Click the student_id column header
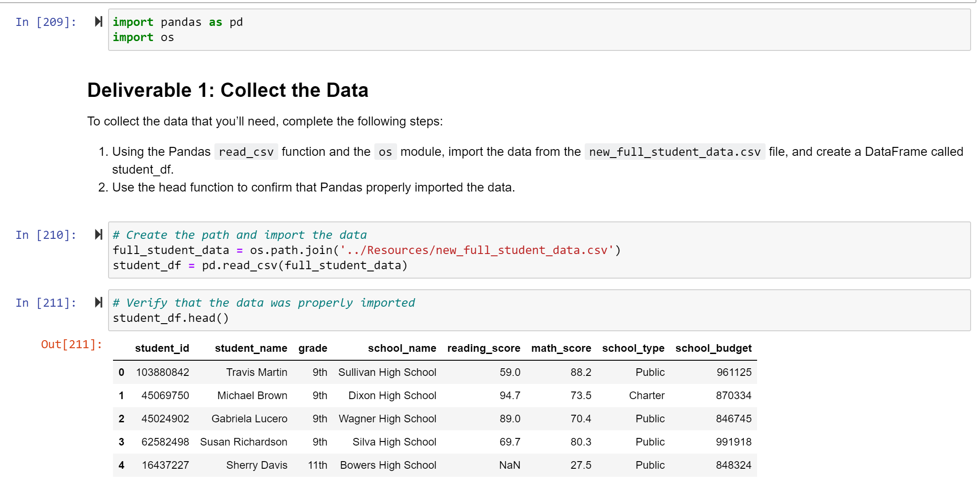This screenshot has width=980, height=504. 162,348
